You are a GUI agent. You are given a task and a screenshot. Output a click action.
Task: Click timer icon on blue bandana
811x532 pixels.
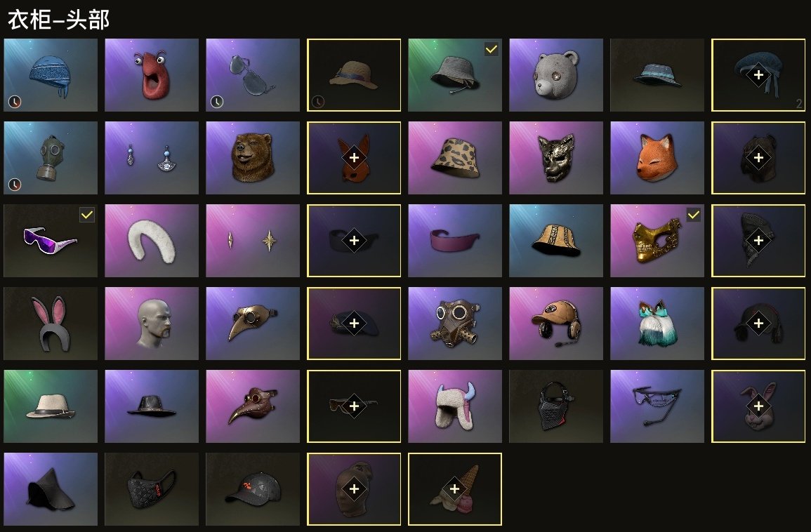point(15,102)
